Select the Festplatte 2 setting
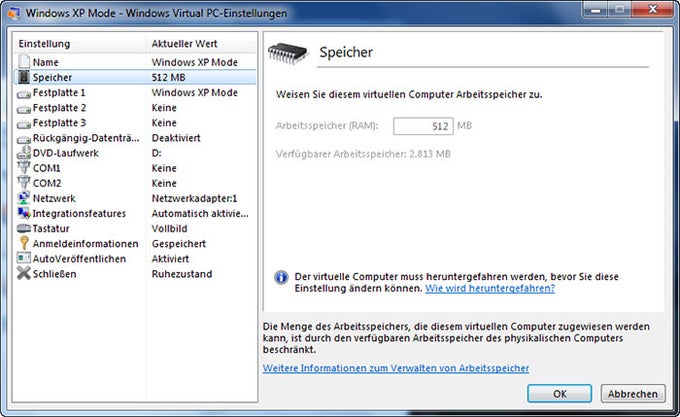 pos(135,108)
